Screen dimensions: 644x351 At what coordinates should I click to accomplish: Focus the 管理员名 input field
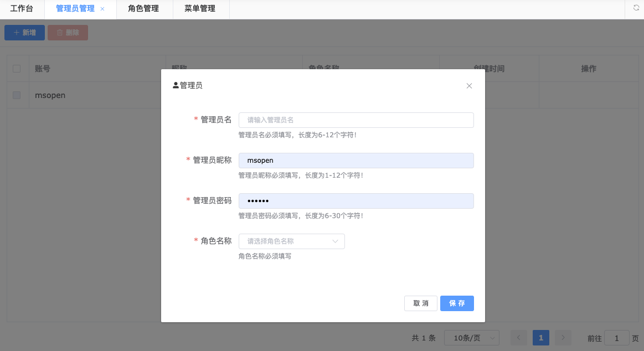(x=356, y=120)
